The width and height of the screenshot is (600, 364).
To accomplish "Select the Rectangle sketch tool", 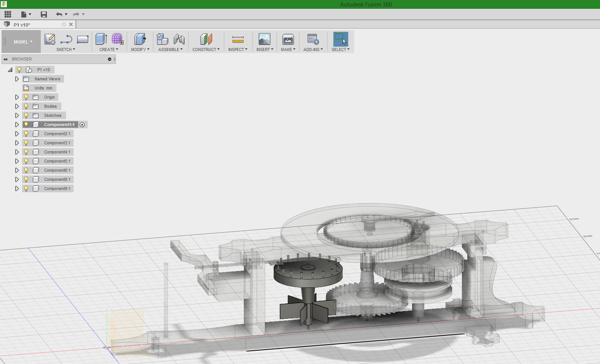I will pos(83,39).
